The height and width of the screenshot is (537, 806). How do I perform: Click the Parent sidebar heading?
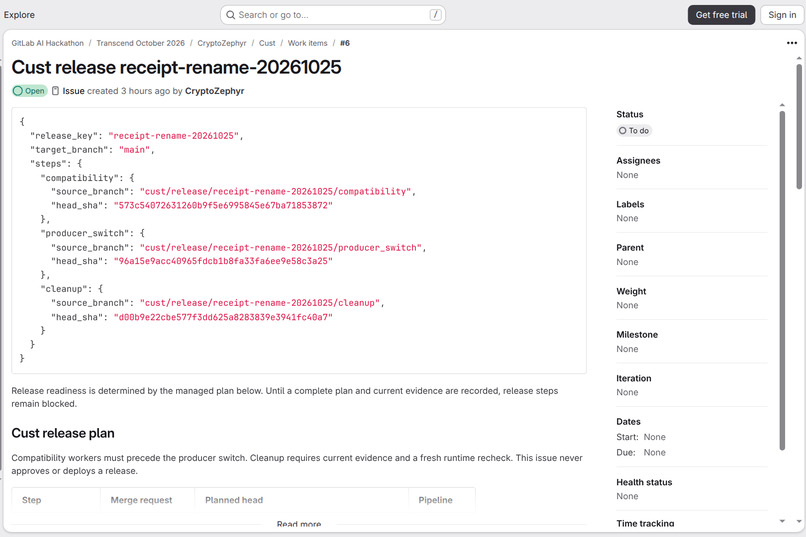pos(630,248)
